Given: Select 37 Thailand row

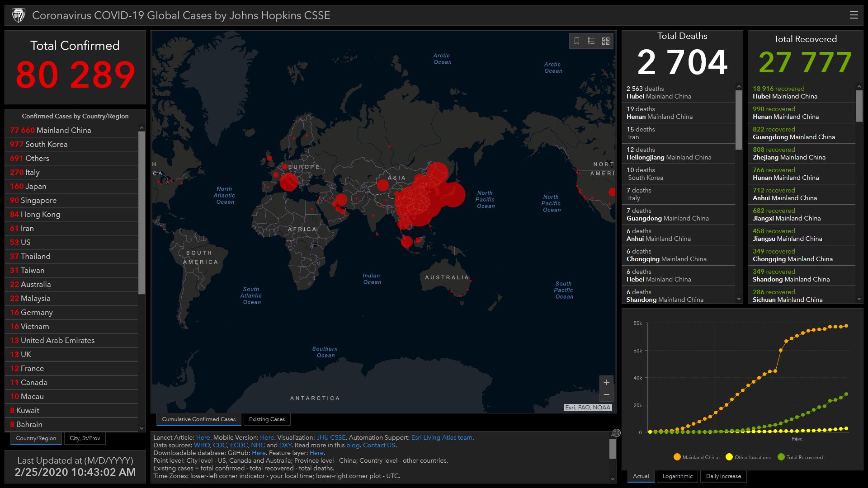Looking at the screenshot, I should tap(71, 256).
